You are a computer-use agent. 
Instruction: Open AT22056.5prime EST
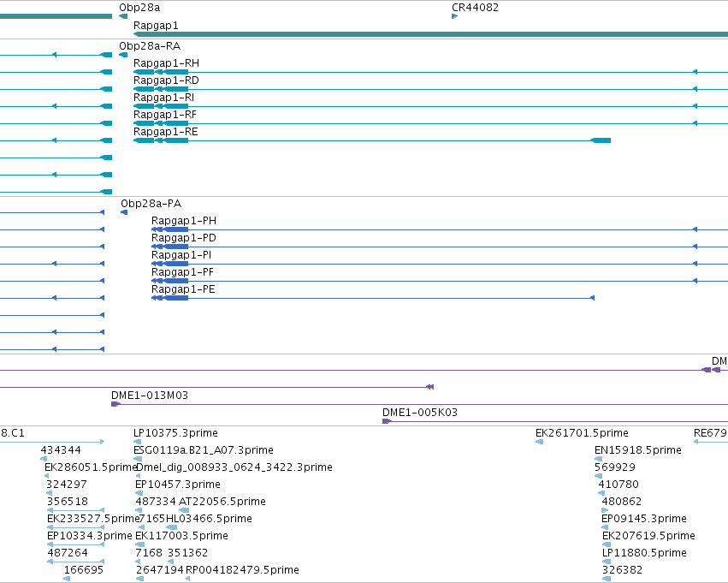(x=222, y=502)
